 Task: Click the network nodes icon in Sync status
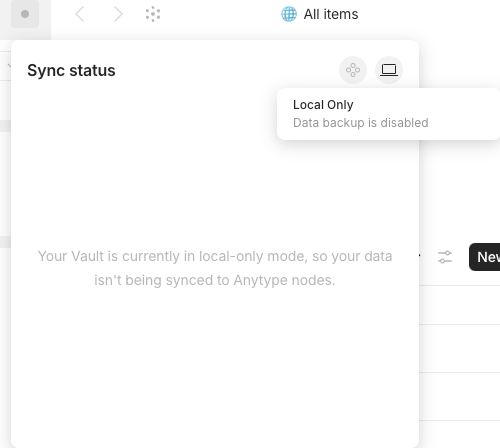pyautogui.click(x=353, y=70)
